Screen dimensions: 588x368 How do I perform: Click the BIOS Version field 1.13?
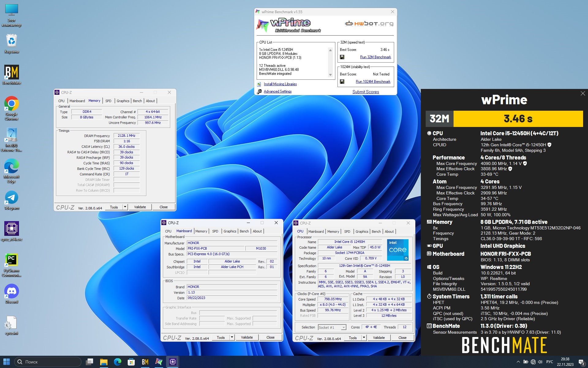coord(232,292)
